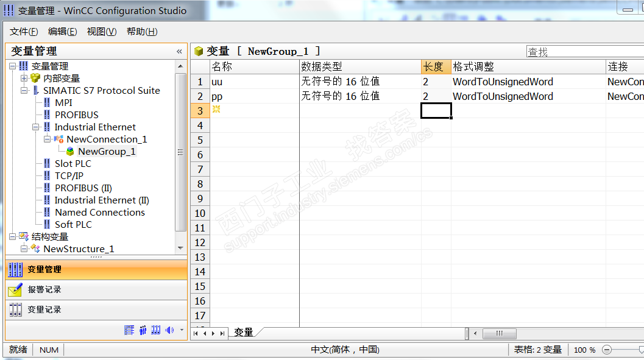The image size is (644, 360).
Task: Click the 格式调整 column header
Action: point(529,66)
